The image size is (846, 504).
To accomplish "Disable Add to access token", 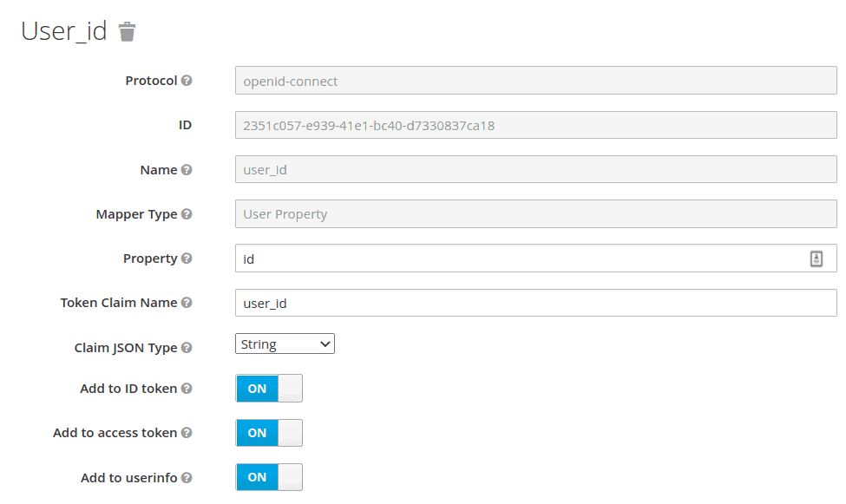I will (268, 432).
